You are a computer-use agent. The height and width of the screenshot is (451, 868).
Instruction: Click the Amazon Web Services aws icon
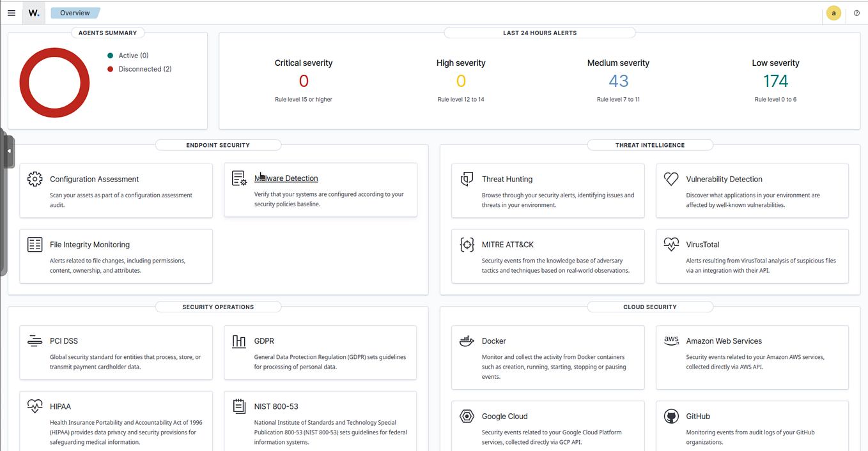pyautogui.click(x=671, y=340)
